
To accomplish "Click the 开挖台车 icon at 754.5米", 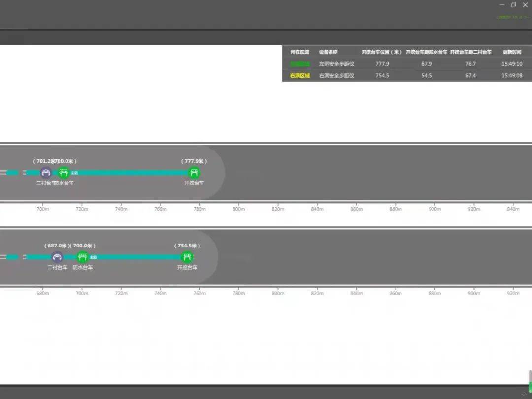I will coord(187,257).
